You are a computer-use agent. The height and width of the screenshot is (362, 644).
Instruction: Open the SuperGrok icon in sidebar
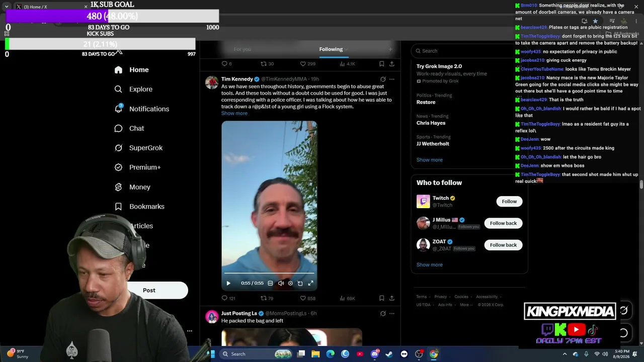pos(118,148)
